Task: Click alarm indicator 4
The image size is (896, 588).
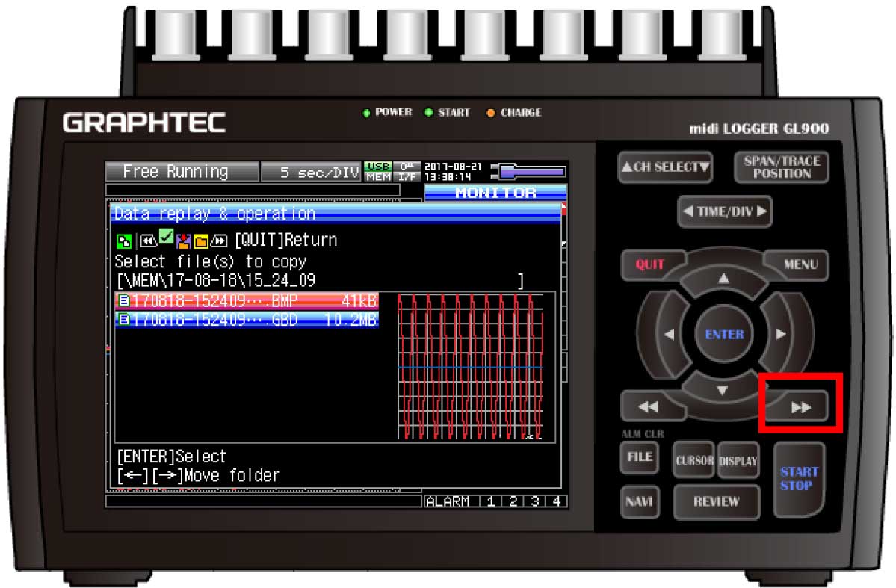Action: [x=557, y=501]
